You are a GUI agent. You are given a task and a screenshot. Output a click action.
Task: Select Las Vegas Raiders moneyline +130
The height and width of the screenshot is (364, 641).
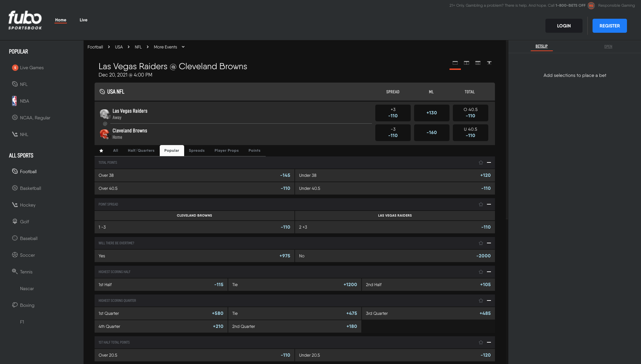[431, 113]
